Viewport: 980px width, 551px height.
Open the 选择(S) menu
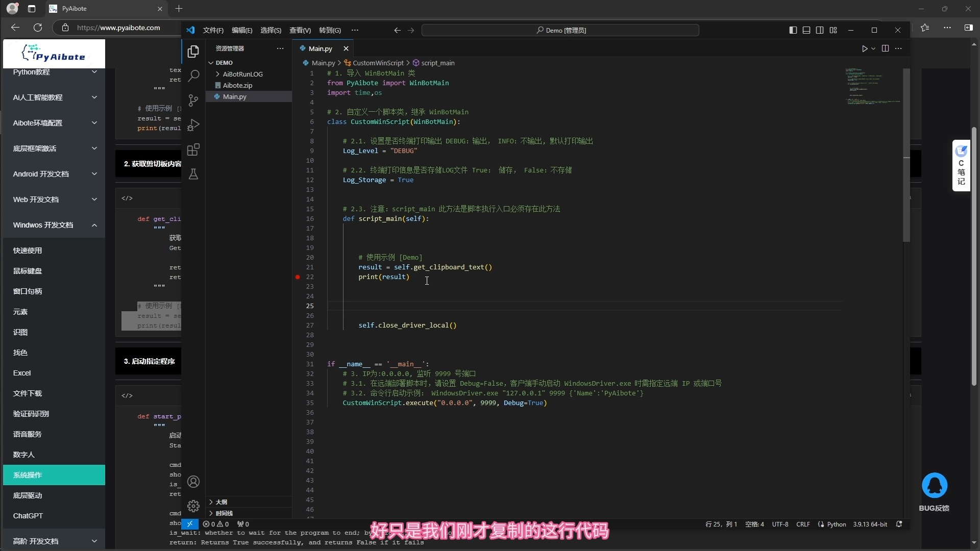pos(271,30)
